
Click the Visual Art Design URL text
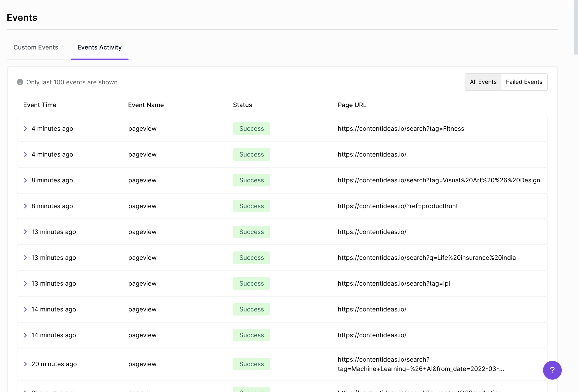(x=439, y=180)
